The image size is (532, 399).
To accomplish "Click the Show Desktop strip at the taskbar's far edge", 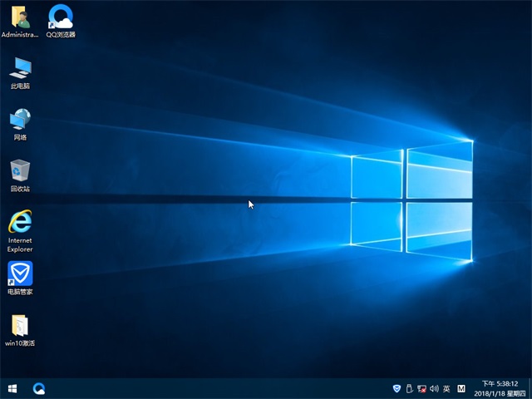I will pos(530,388).
